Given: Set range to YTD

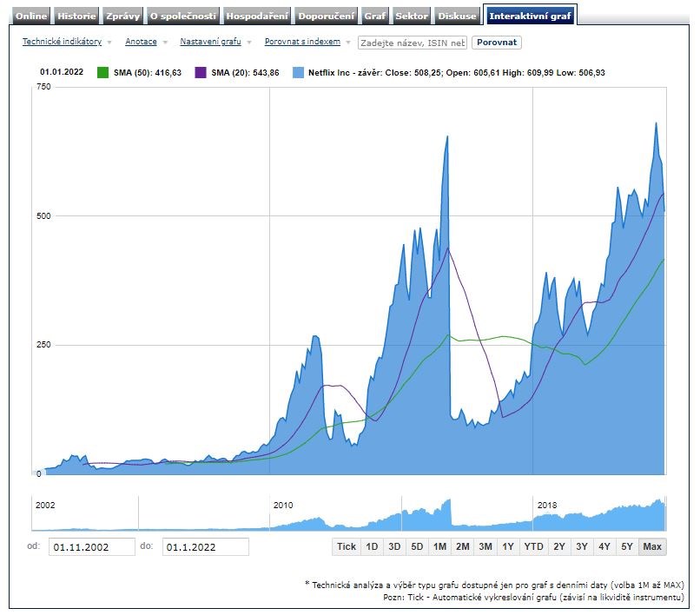Looking at the screenshot, I should 534,546.
